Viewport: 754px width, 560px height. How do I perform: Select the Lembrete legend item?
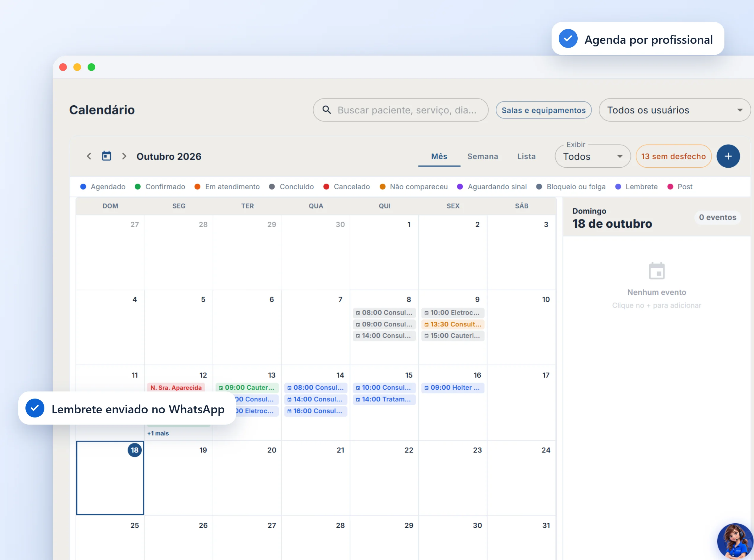tap(636, 187)
